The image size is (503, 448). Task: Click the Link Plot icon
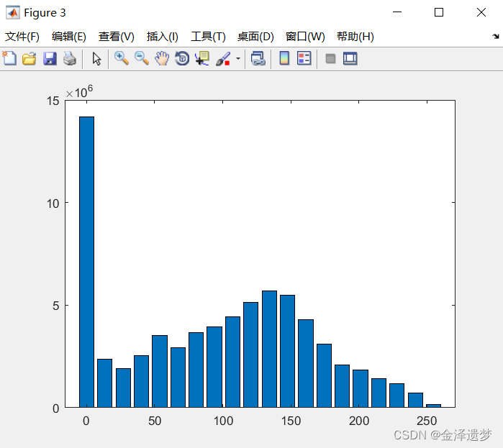click(258, 59)
